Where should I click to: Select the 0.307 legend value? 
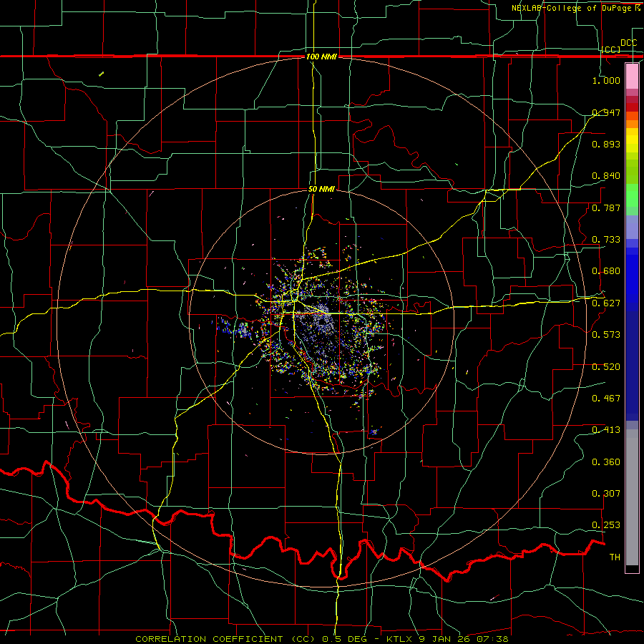[606, 493]
